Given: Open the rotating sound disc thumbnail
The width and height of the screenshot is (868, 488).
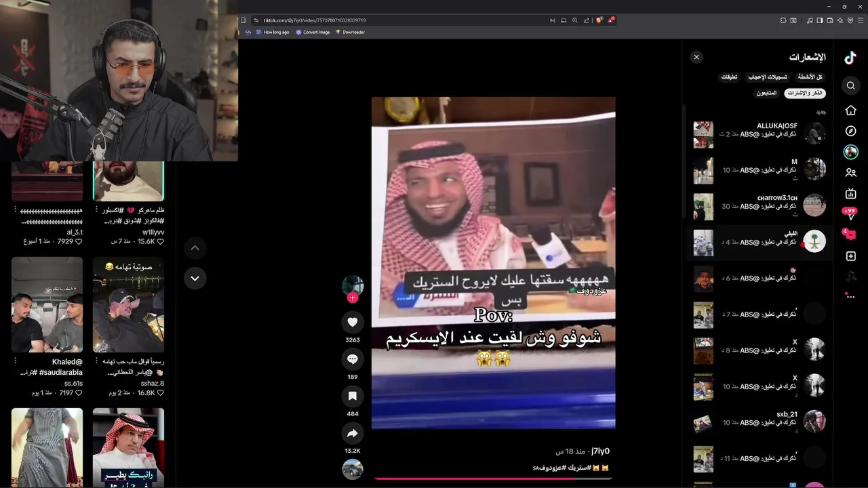Looking at the screenshot, I should click(x=353, y=469).
